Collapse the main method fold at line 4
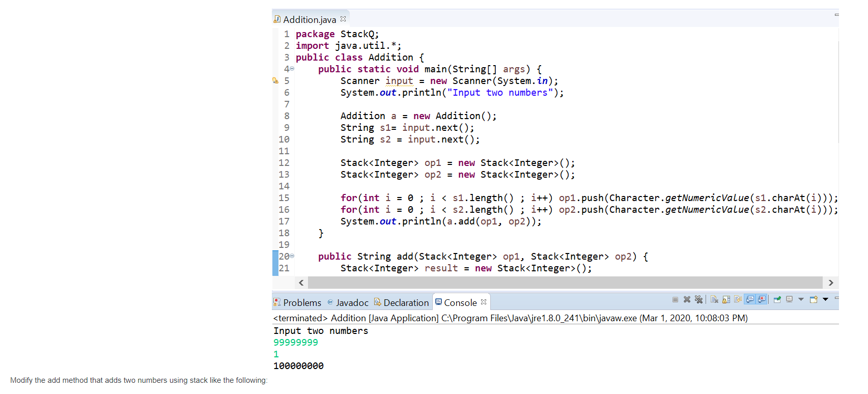Screen dimensions: 868x394 tap(292, 69)
